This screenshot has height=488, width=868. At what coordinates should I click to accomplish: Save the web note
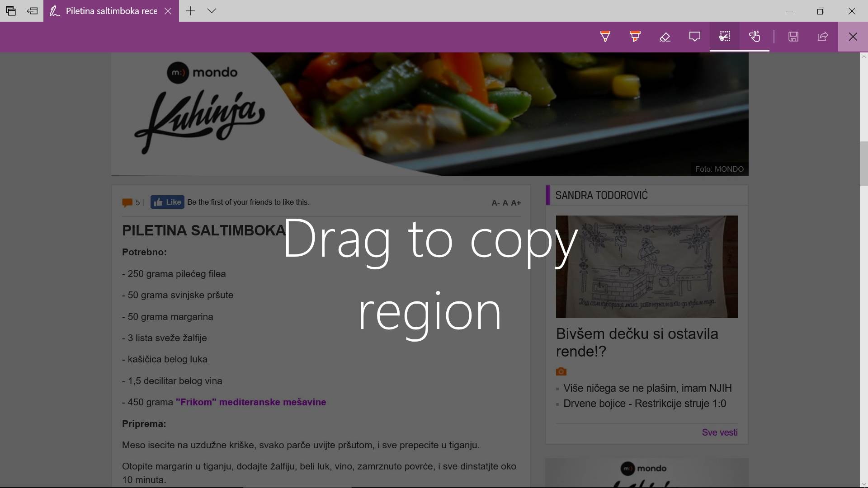793,37
